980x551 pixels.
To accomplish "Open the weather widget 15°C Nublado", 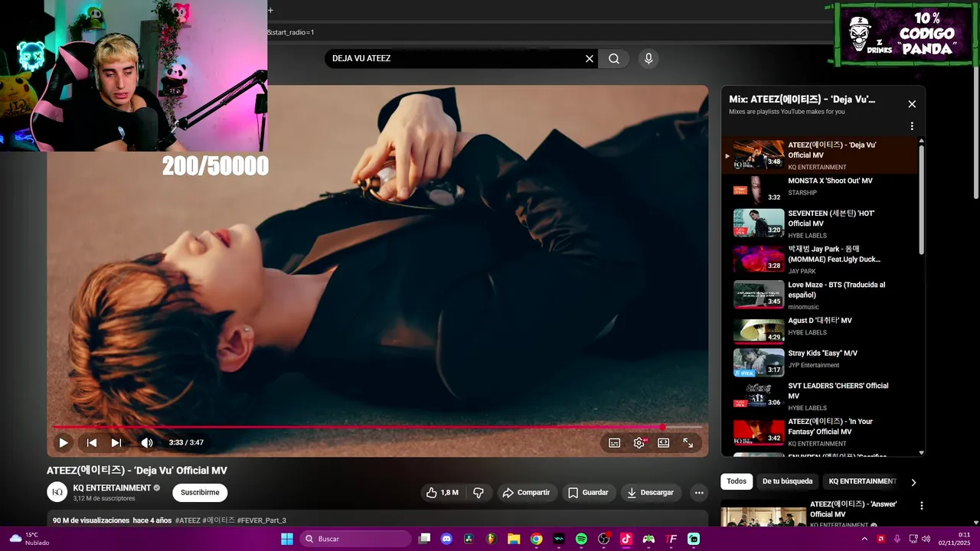I will 29,539.
